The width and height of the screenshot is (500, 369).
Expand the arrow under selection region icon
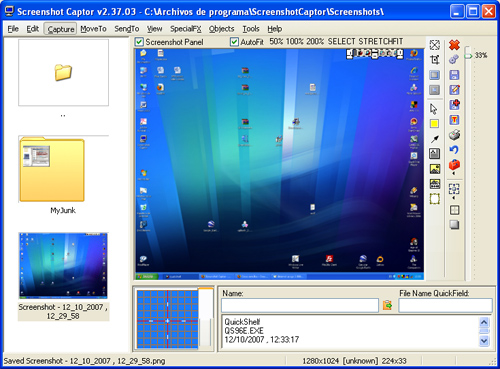click(x=453, y=198)
